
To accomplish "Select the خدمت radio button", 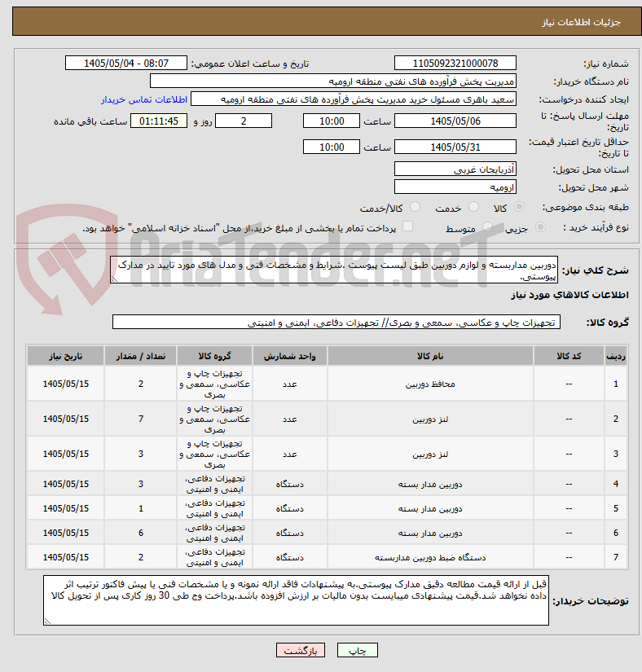I will pos(473,207).
